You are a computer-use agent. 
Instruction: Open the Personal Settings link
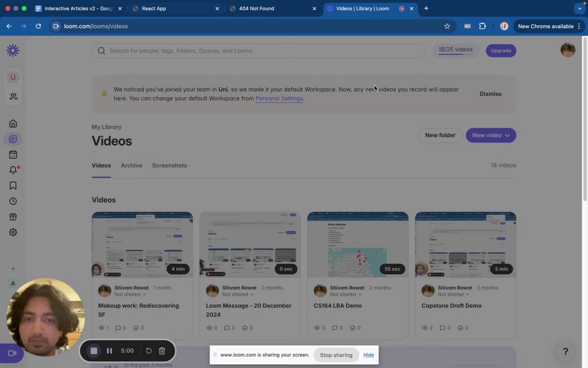(279, 98)
